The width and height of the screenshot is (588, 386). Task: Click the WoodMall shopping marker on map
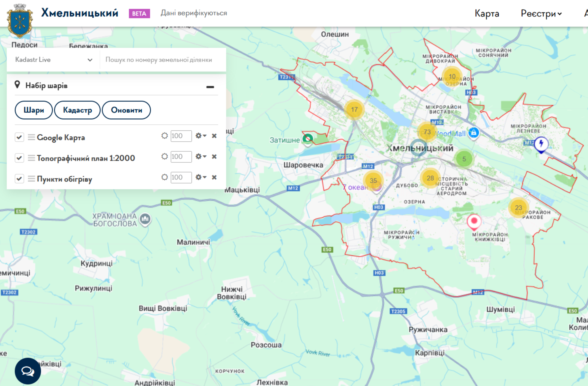[x=473, y=133]
